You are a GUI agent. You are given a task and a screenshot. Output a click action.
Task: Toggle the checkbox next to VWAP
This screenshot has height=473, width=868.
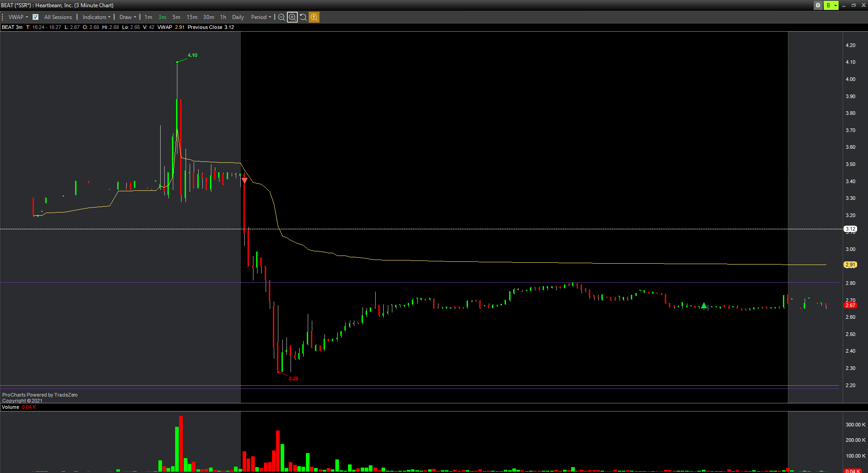[35, 17]
